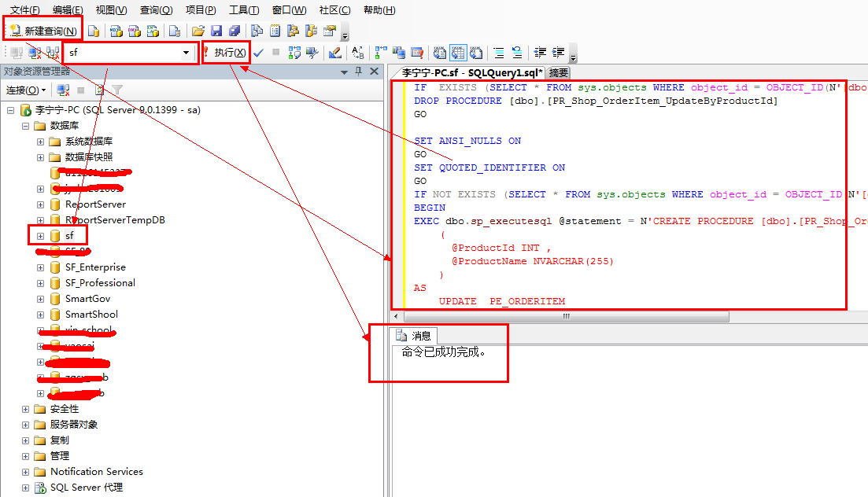Click the Save floppy disk icon
Viewport: 868px width, 497px height.
click(x=216, y=31)
